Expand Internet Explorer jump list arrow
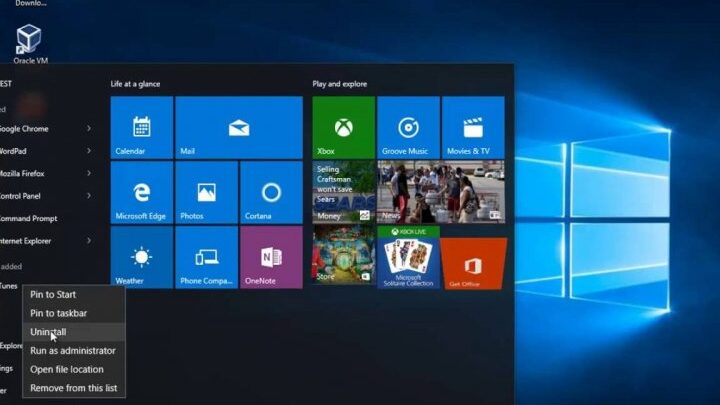This screenshot has width=720, height=405. pos(89,241)
